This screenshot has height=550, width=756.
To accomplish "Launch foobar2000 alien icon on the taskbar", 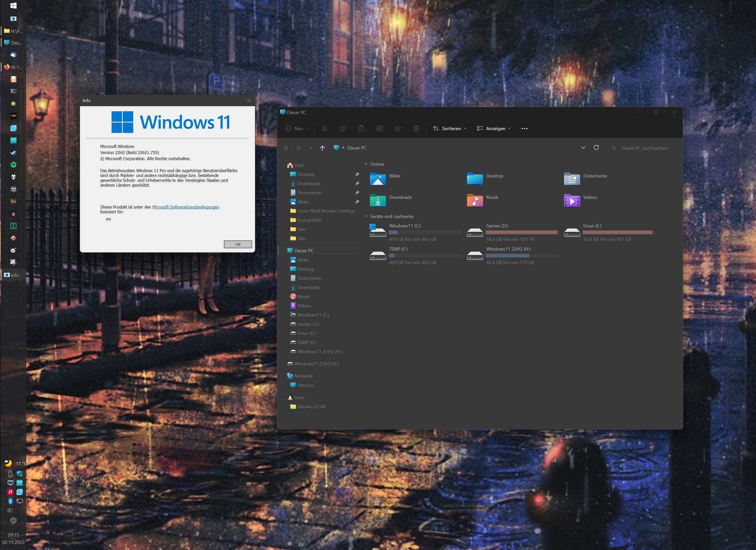I will point(13,177).
